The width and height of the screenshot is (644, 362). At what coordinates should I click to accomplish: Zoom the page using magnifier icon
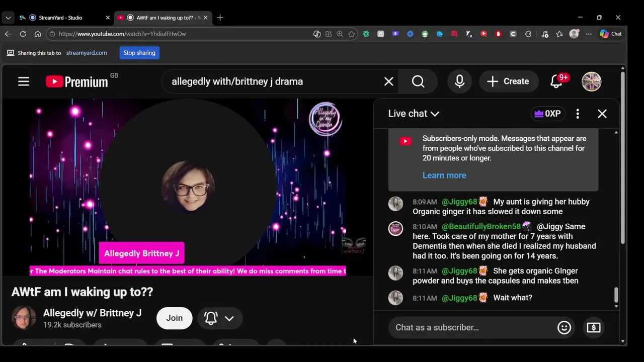click(340, 34)
